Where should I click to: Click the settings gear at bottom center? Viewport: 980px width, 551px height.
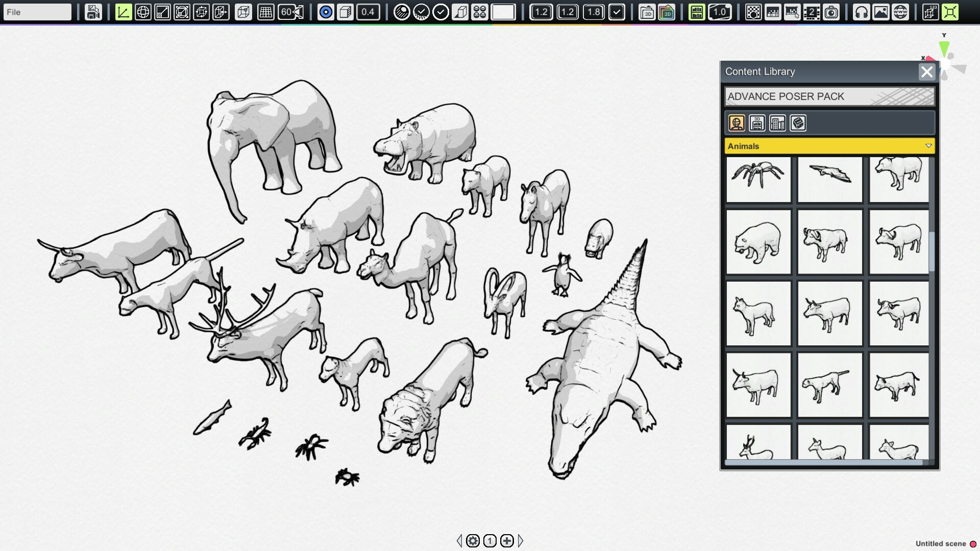473,540
